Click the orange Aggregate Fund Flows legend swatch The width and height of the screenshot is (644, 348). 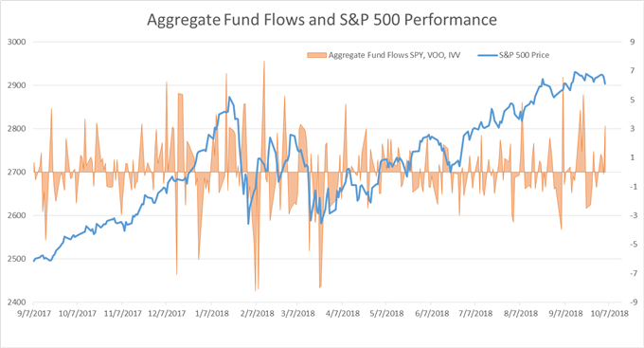pyautogui.click(x=316, y=55)
